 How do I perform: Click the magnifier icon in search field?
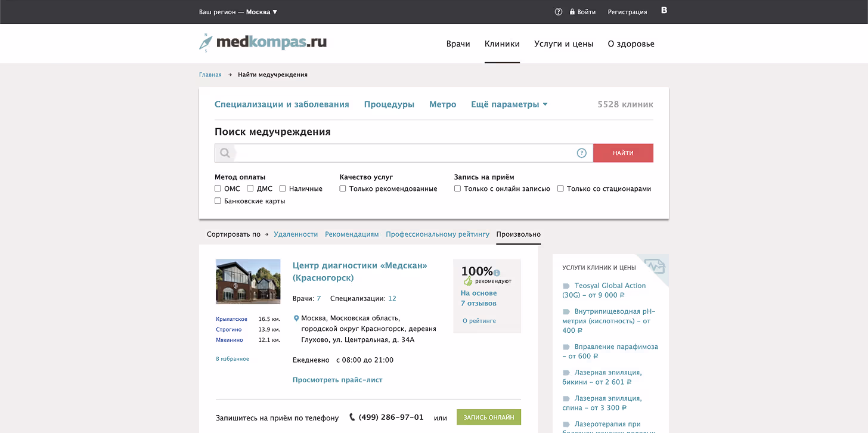tap(225, 153)
